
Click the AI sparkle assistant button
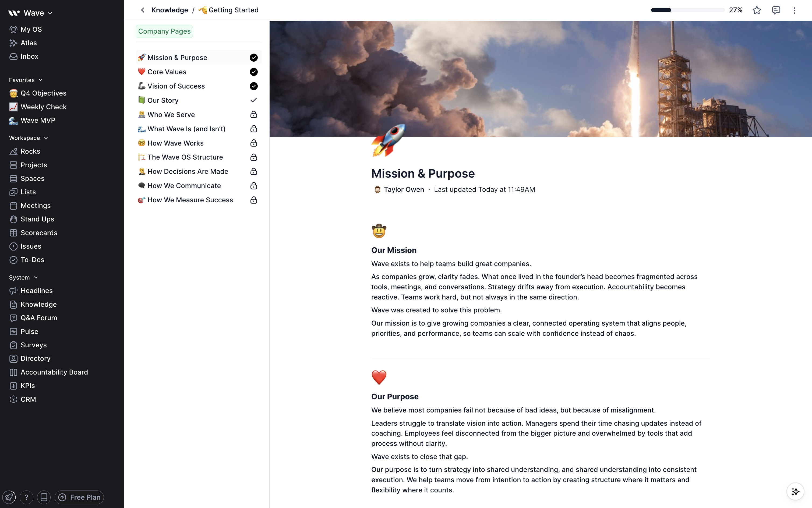click(x=795, y=492)
